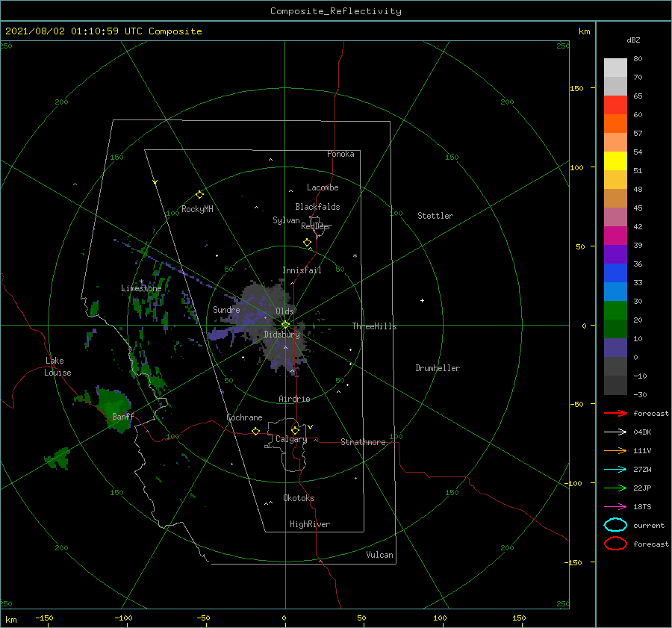Click the Sundre label
672x628 pixels.
pos(226,309)
